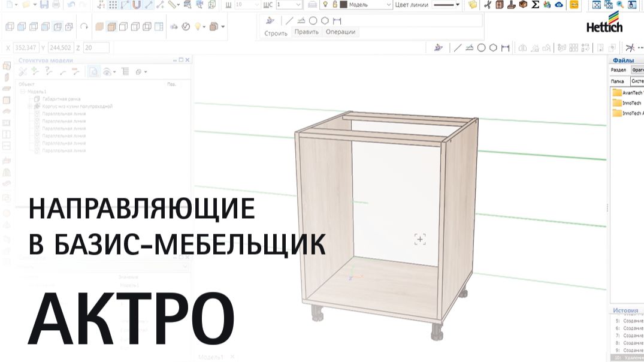The image size is (644, 362).
Task: Open the eye visibility dropdown in Структура модели
Action: point(114,73)
